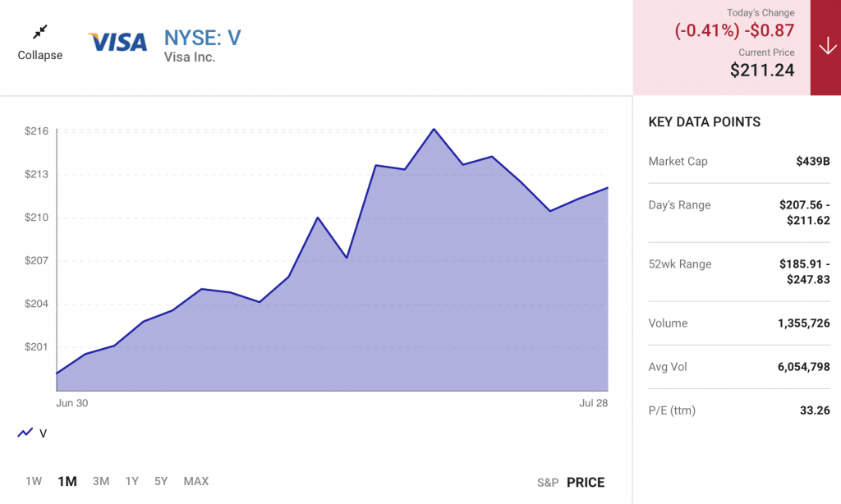Click the 52wk Range value
Image resolution: width=841 pixels, height=504 pixels.
click(805, 272)
